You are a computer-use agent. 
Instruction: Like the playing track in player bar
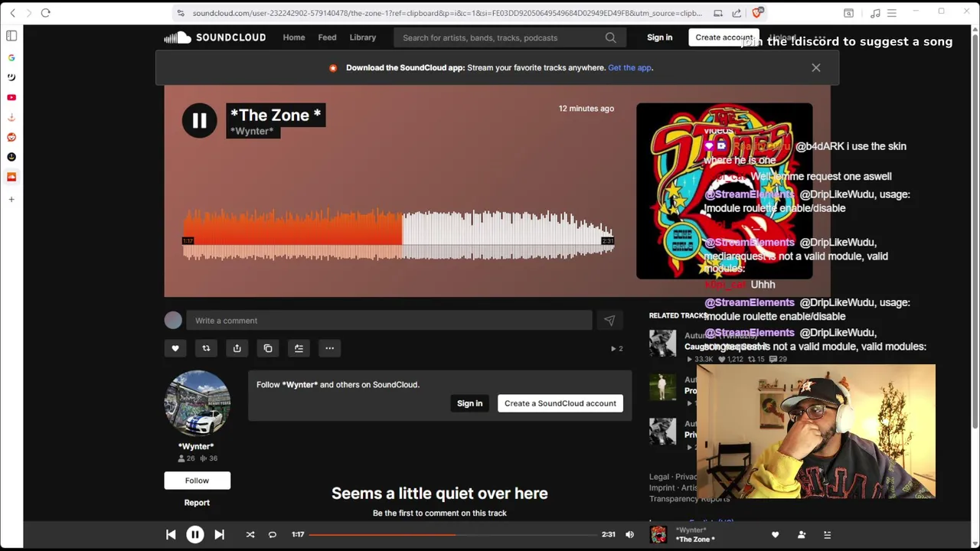775,535
